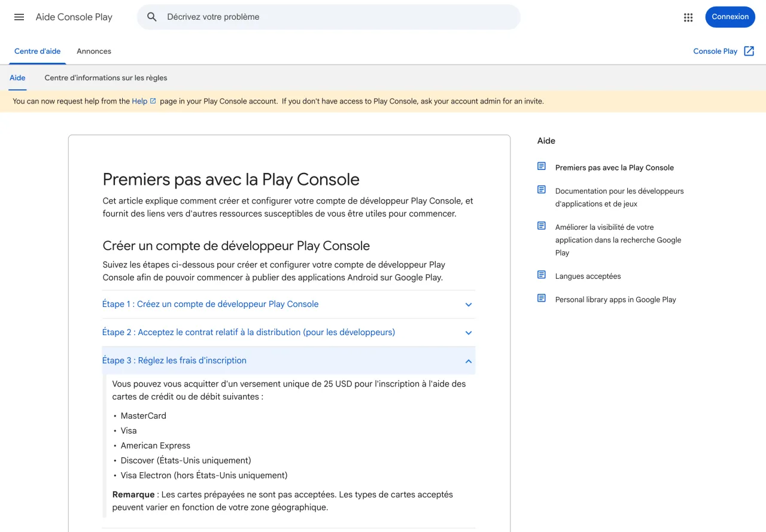
Task: Switch to the Centre d'aide tab
Action: coord(38,51)
